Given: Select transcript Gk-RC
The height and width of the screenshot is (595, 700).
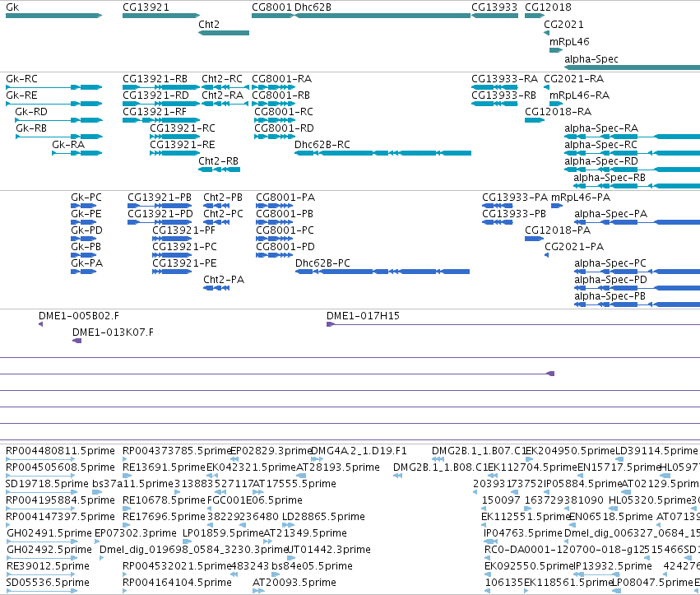Looking at the screenshot, I should pyautogui.click(x=22, y=79).
